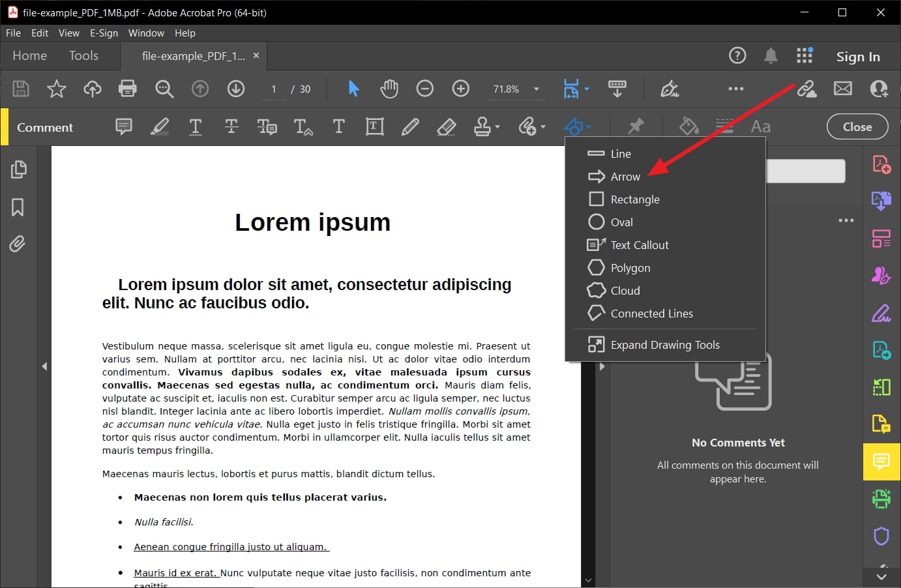Expand Drawing Tools from the menu
The width and height of the screenshot is (901, 588).
664,344
